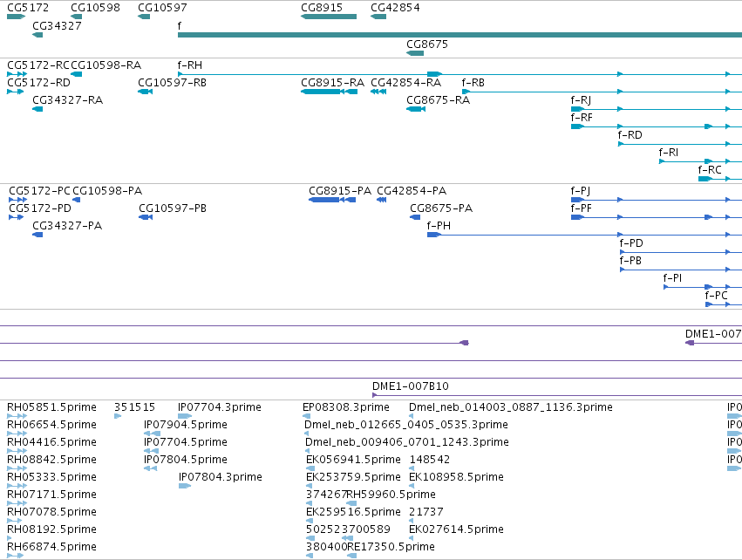Select protein label CG5172-PD
The height and width of the screenshot is (560, 742).
(x=40, y=208)
